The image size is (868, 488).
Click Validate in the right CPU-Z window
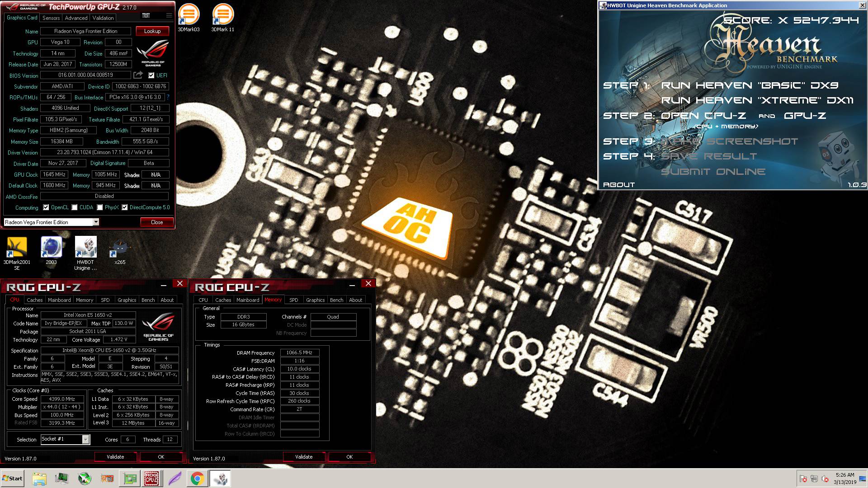[304, 457]
